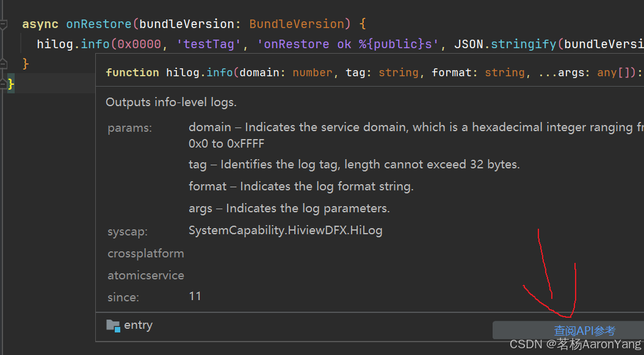The width and height of the screenshot is (644, 355).
Task: Click the 'crossplatform' label
Action: tap(146, 254)
